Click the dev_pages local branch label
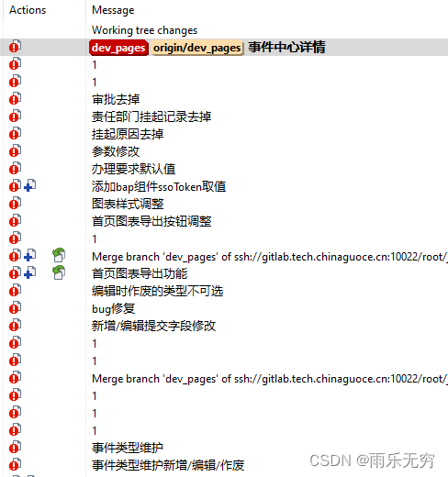The height and width of the screenshot is (477, 448). pos(118,48)
